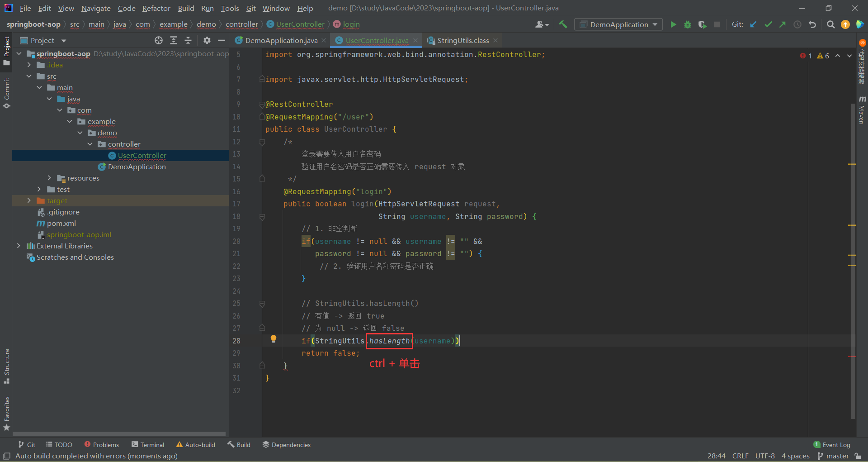Image resolution: width=868 pixels, height=462 pixels.
Task: Open the Problems tool window
Action: [x=102, y=445]
